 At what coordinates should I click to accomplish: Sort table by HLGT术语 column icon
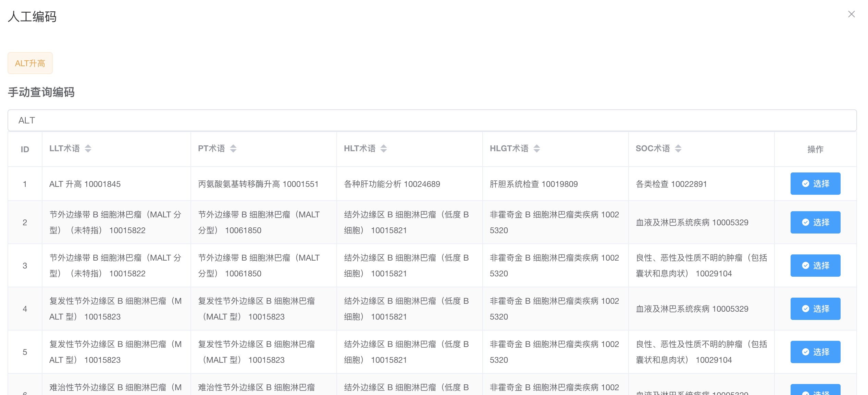tap(537, 148)
